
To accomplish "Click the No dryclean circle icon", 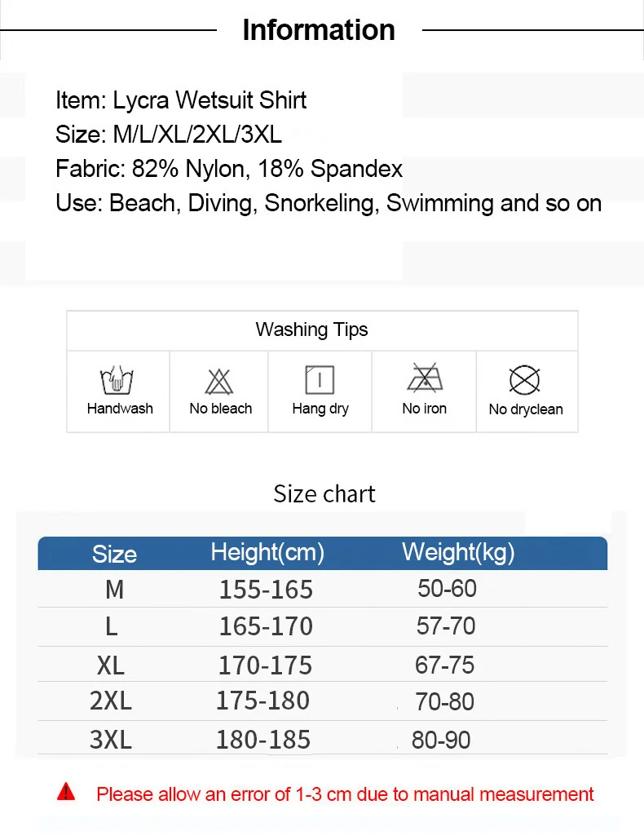I will tap(524, 380).
